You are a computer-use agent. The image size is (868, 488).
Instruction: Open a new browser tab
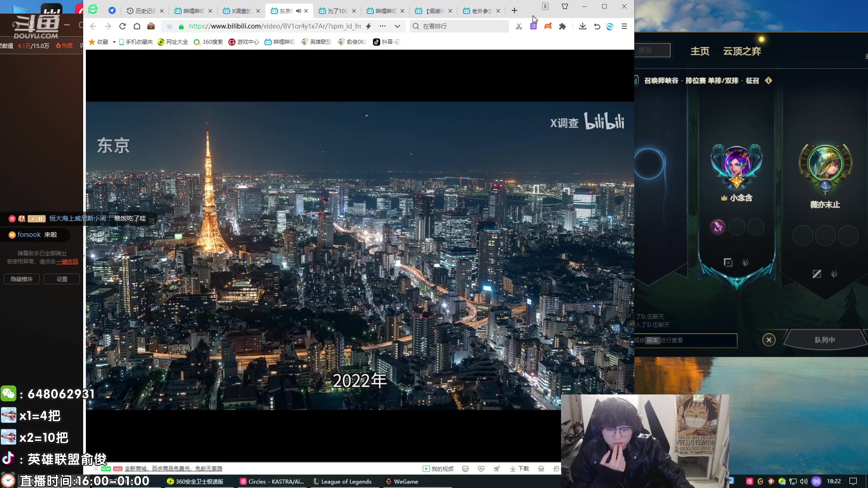514,10
